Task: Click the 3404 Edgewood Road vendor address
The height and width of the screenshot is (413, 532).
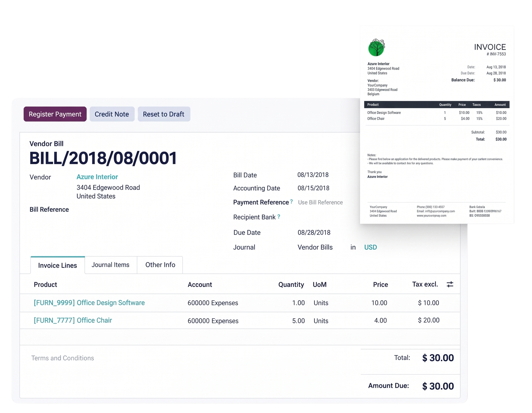Action: coord(108,187)
